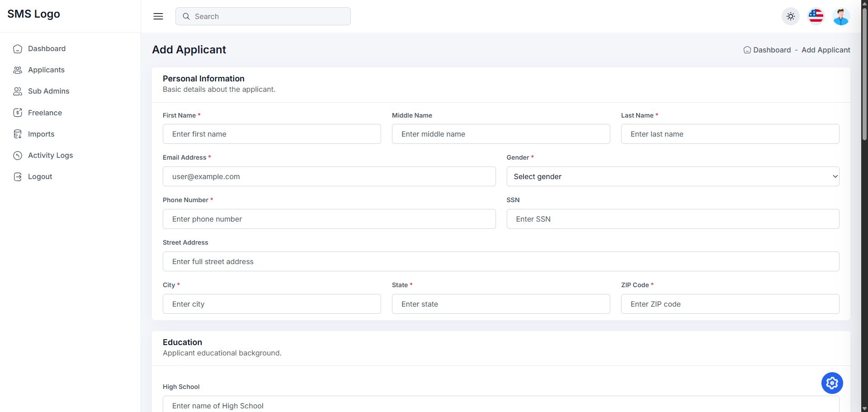Expand the Select gender dropdown
The image size is (868, 412).
(673, 176)
